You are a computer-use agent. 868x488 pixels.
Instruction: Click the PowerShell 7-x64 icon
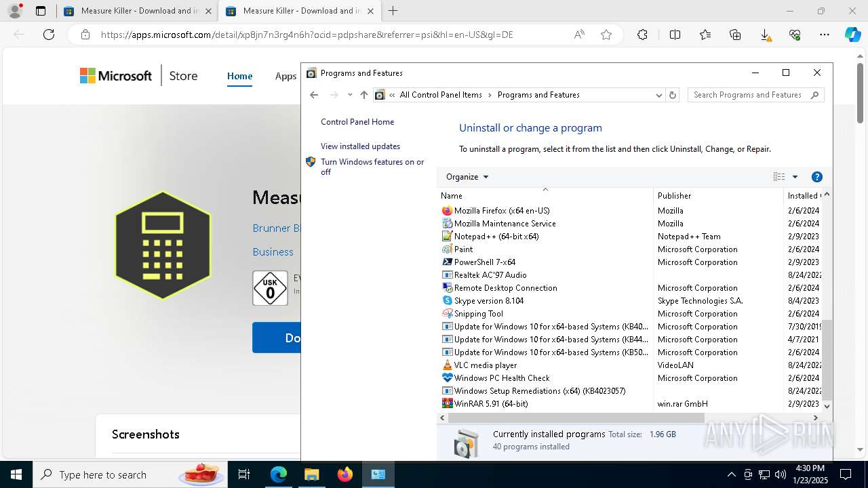point(447,262)
